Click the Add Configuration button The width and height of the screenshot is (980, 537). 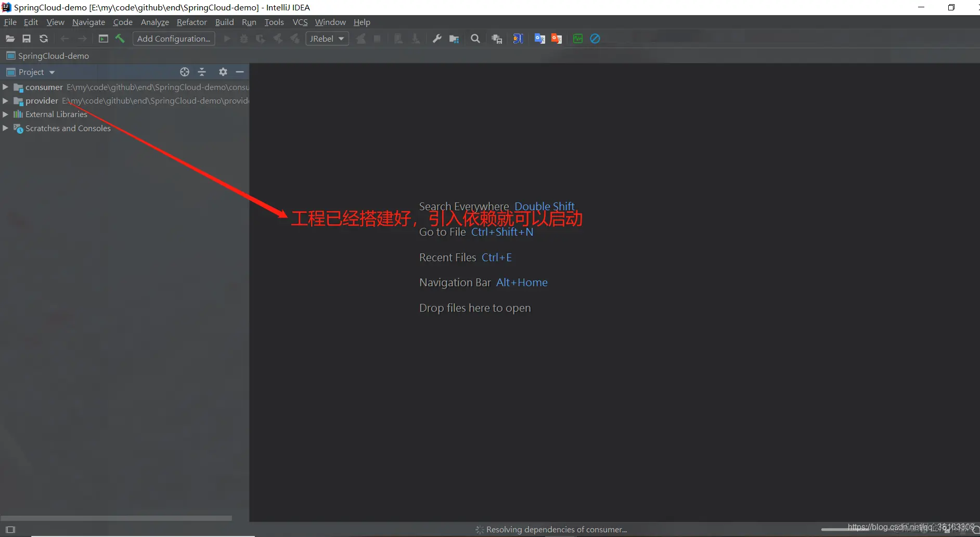(174, 39)
